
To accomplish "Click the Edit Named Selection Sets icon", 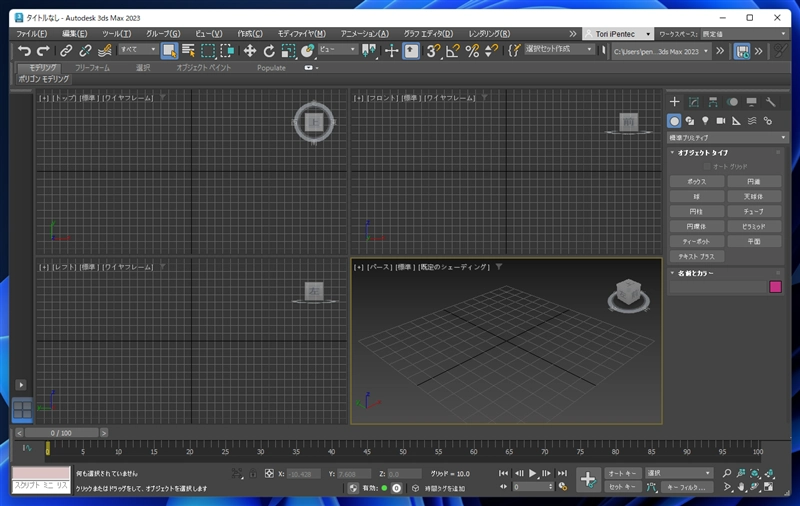I will pyautogui.click(x=514, y=50).
